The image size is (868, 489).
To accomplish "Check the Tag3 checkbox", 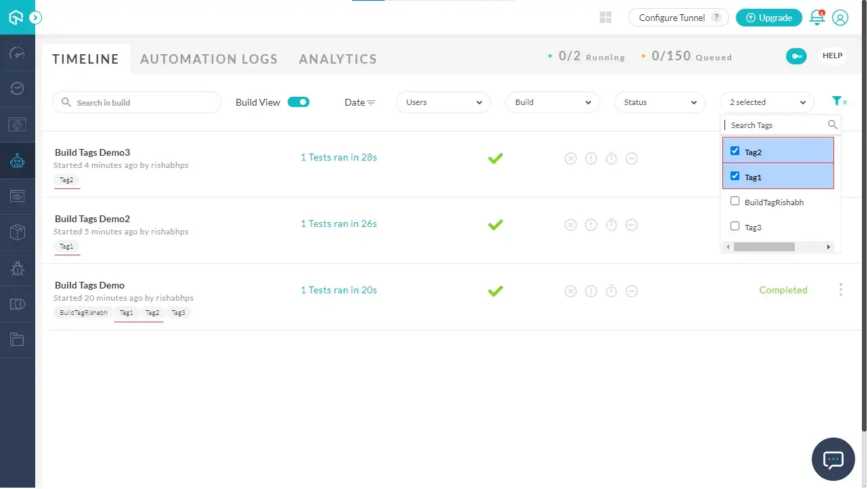I will (735, 226).
